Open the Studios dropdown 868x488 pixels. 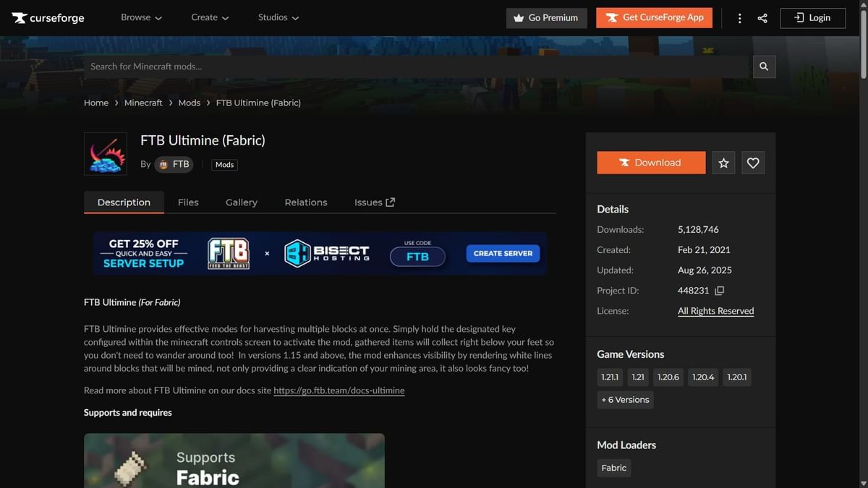point(278,17)
